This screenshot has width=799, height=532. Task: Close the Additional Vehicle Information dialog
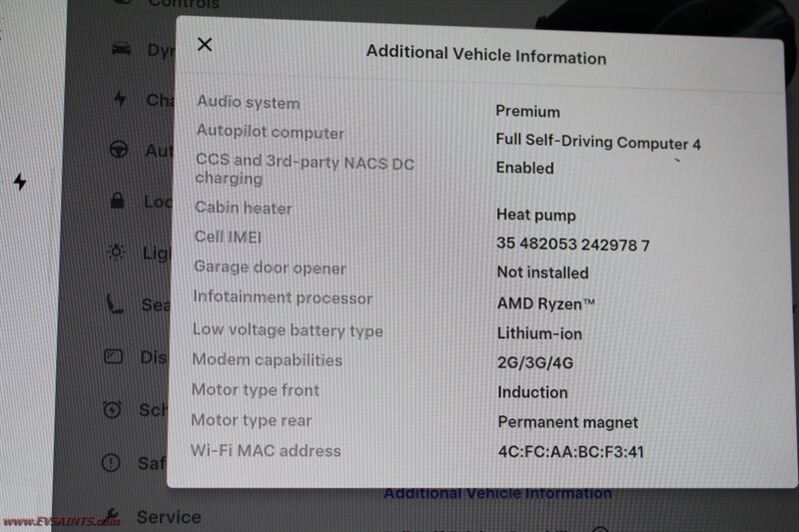tap(205, 44)
